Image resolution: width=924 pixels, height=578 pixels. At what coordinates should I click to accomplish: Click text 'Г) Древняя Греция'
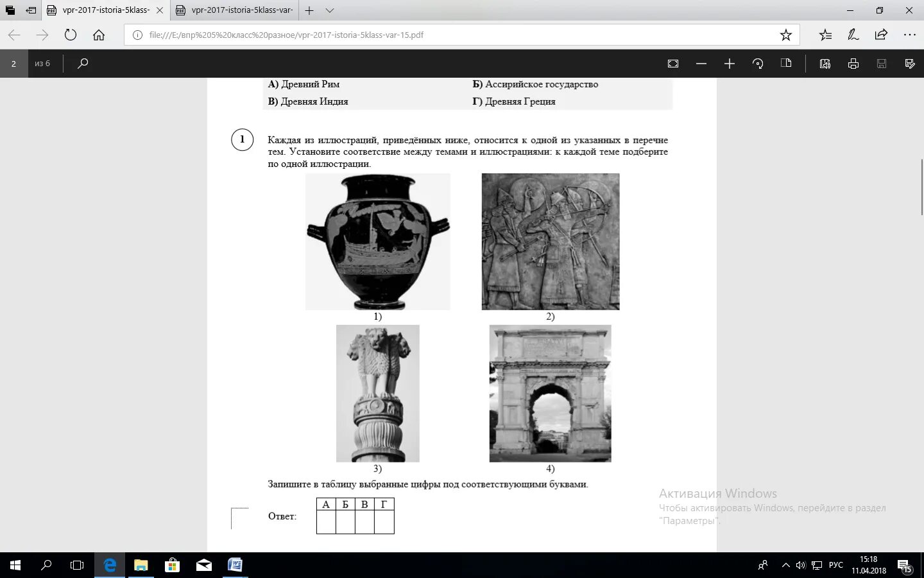click(x=514, y=101)
